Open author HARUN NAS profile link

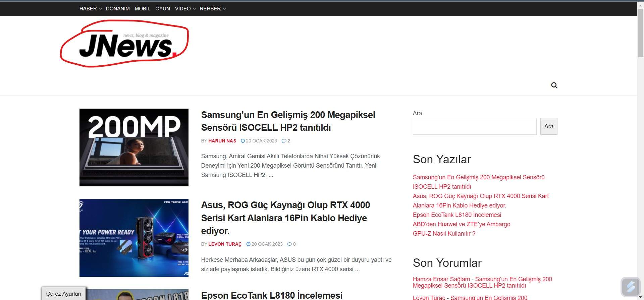222,141
